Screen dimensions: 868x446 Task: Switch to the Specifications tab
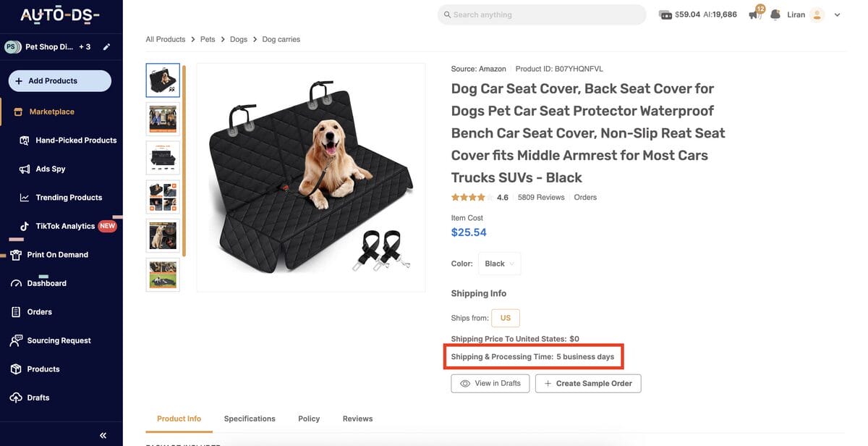pyautogui.click(x=250, y=418)
